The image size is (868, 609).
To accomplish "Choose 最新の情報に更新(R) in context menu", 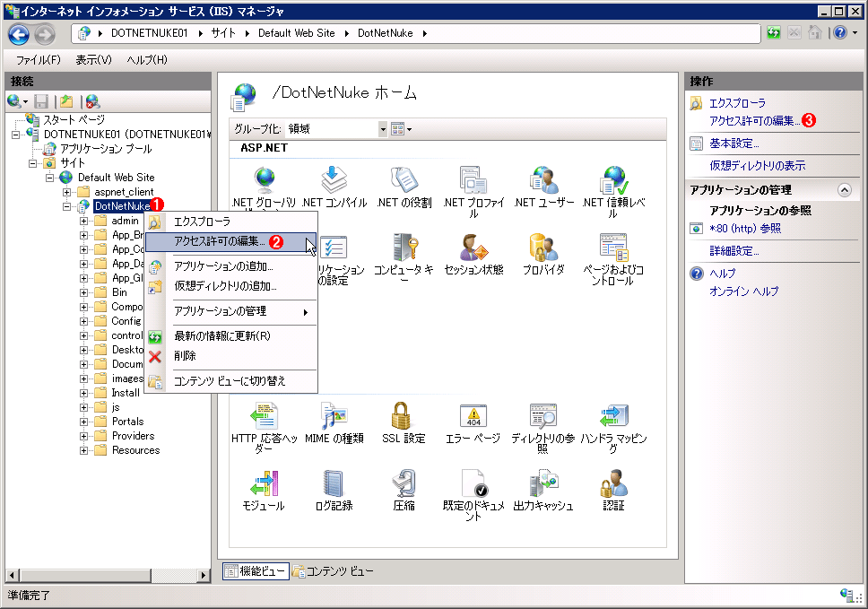I will click(x=230, y=336).
